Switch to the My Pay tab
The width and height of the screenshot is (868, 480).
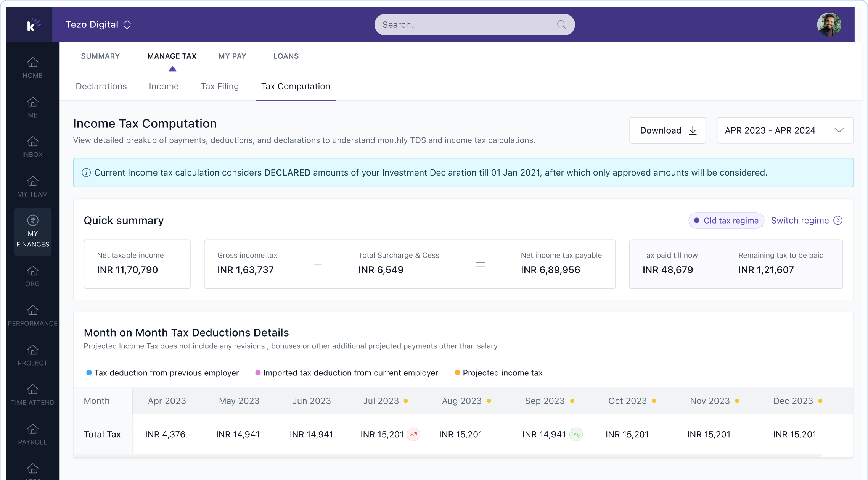point(232,56)
